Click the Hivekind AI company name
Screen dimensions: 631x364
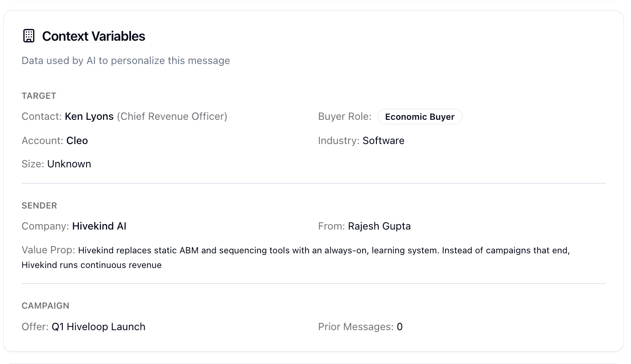(x=99, y=226)
